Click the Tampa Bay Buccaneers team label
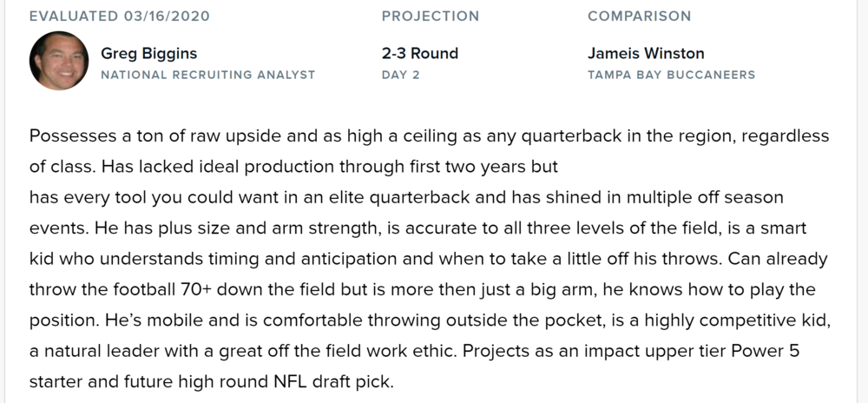The image size is (868, 403). click(x=671, y=75)
